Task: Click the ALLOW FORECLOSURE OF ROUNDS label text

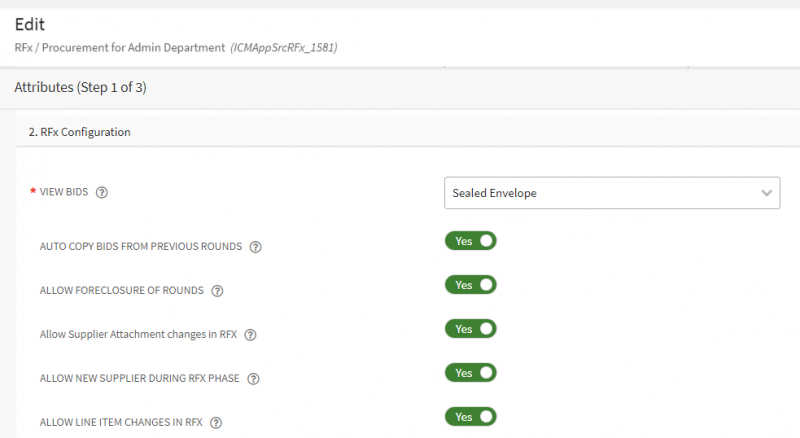Action: point(121,291)
